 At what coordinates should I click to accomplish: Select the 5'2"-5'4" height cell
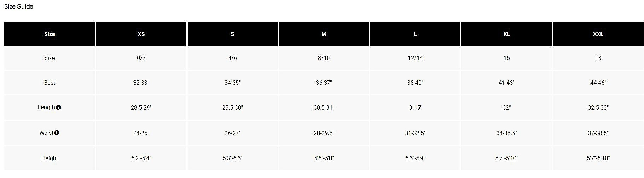pos(141,158)
